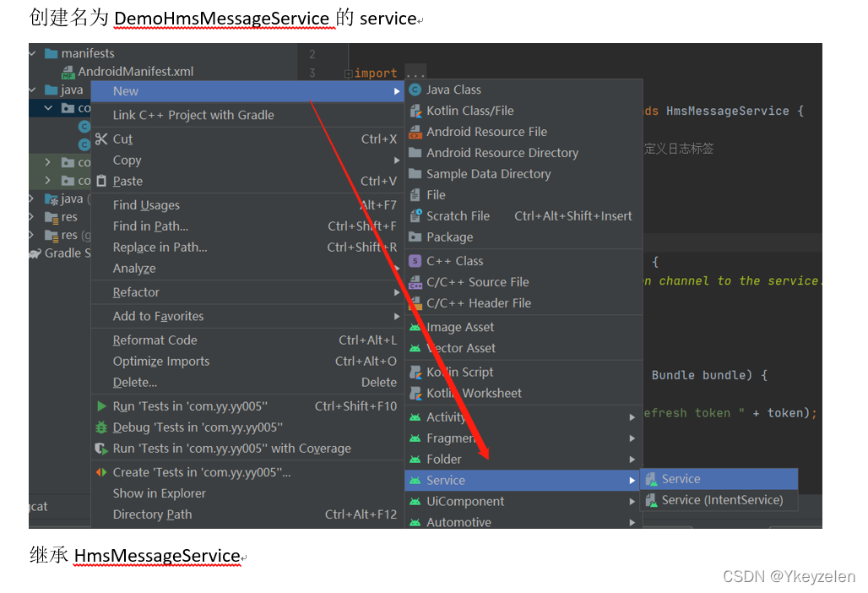Select C/C++ Header File entry

click(x=524, y=303)
